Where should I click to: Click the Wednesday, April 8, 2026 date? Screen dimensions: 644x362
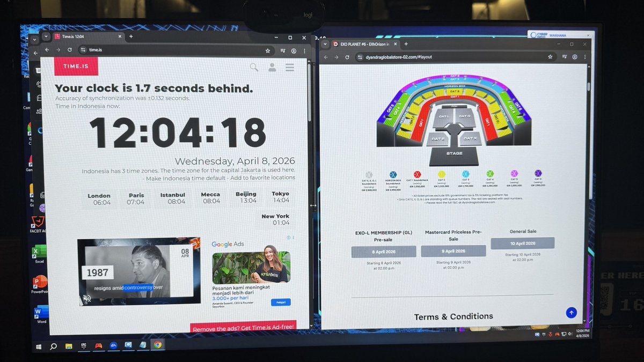point(235,161)
